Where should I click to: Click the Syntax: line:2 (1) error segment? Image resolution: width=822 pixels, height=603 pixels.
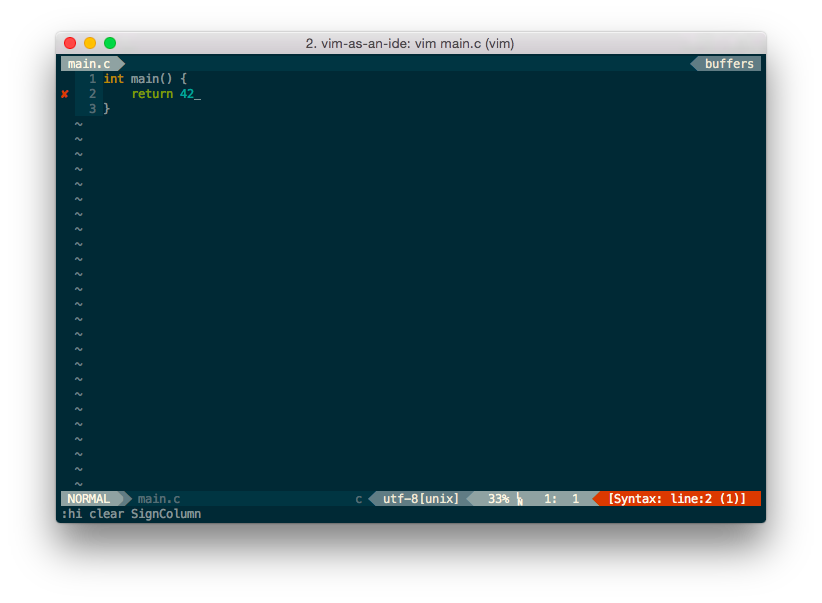click(x=677, y=499)
